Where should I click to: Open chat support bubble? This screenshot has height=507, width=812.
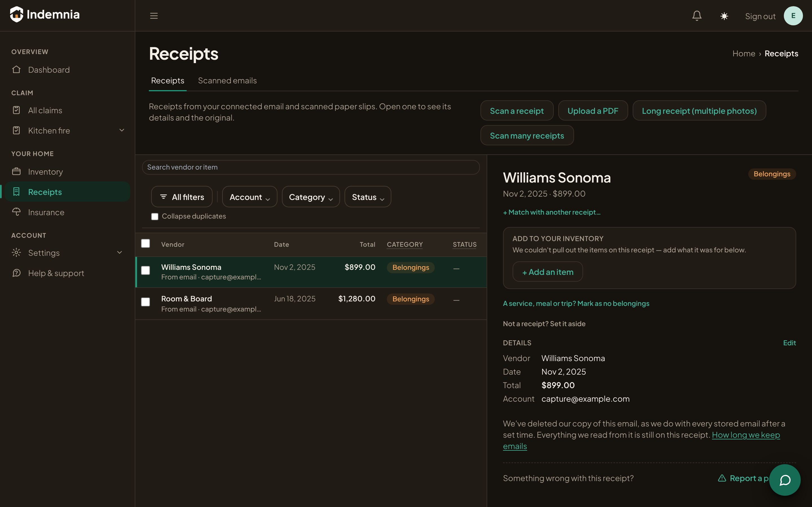pos(784,480)
